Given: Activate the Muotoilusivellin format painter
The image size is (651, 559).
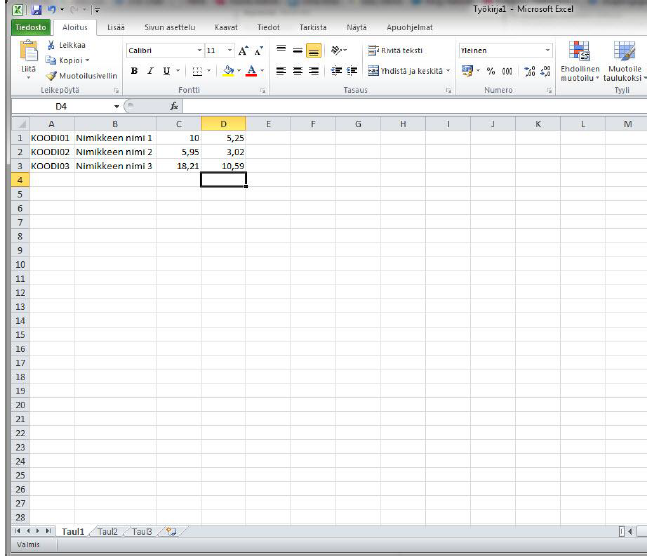Looking at the screenshot, I should (x=82, y=76).
